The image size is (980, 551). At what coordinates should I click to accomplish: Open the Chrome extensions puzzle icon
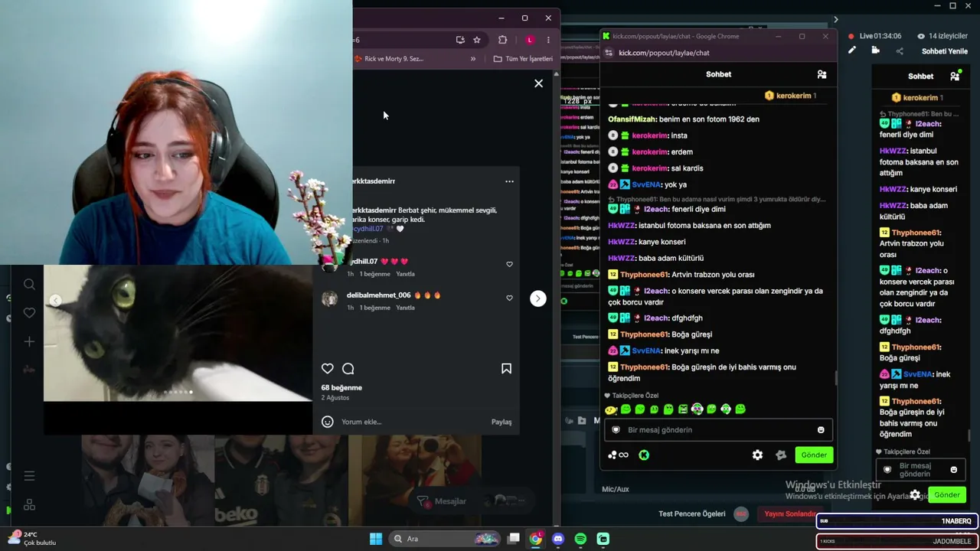coord(502,40)
